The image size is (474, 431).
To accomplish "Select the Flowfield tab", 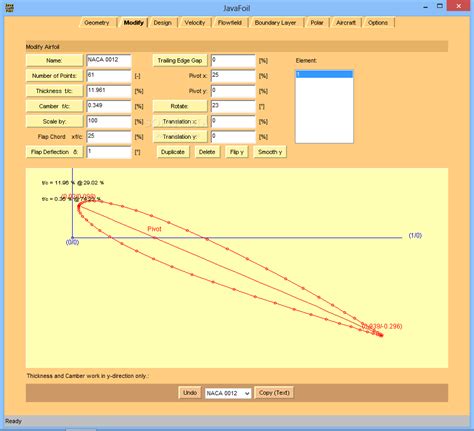I will [x=229, y=23].
